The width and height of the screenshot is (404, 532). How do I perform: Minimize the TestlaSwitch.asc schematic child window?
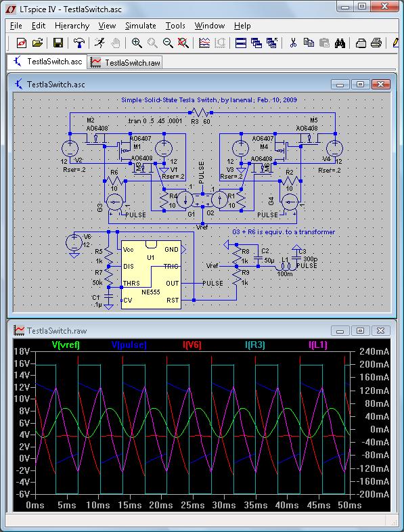pyautogui.click(x=340, y=84)
